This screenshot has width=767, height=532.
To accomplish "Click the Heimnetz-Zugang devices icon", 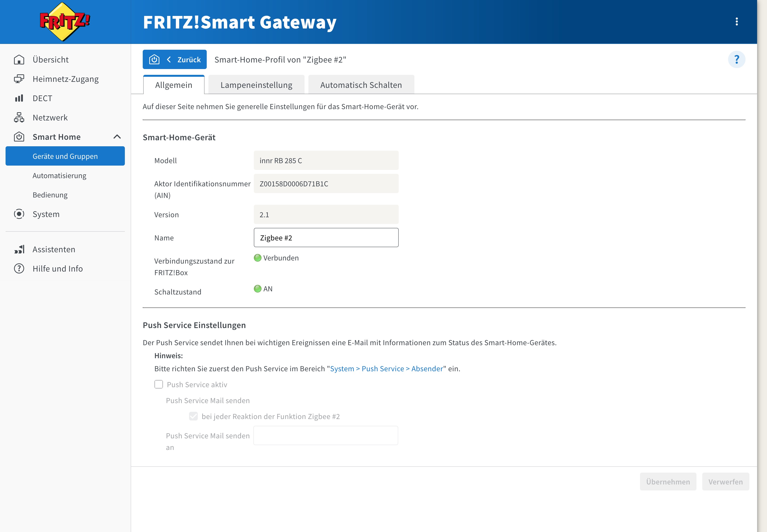I will point(19,79).
